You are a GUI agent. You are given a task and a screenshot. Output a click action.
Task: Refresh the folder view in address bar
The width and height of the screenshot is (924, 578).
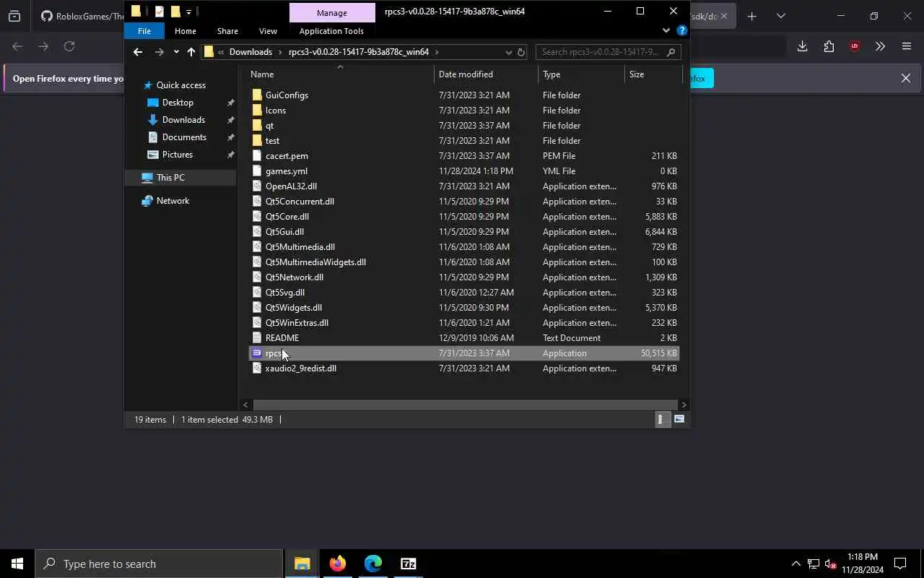521,52
